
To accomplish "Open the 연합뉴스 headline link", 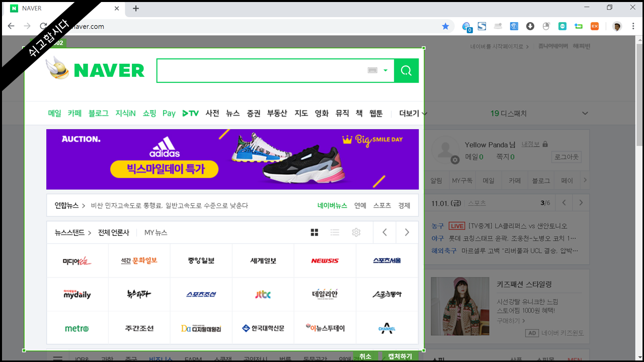I will pyautogui.click(x=170, y=205).
